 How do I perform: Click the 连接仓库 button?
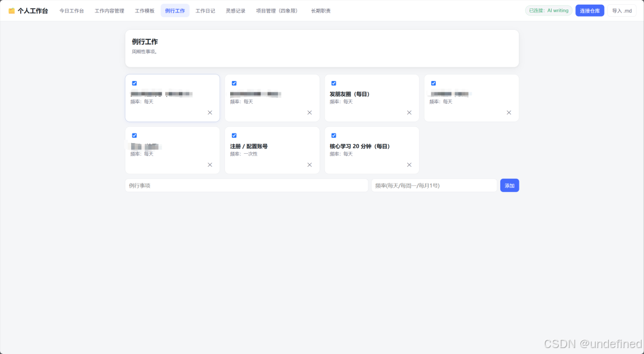tap(590, 11)
